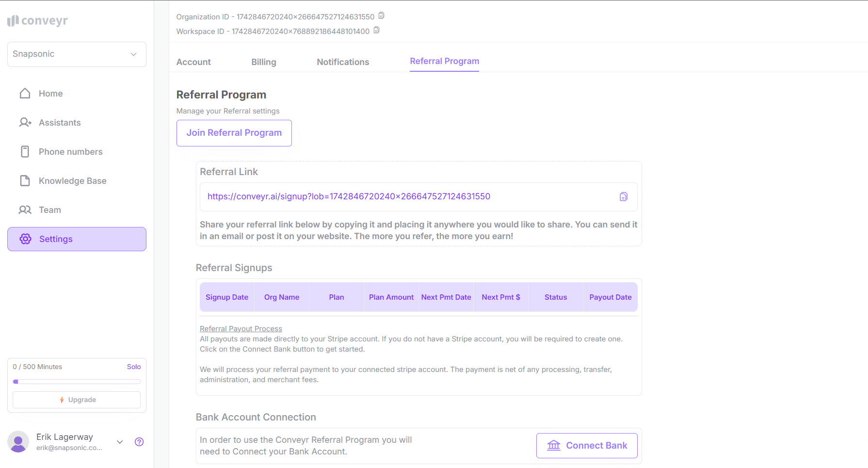Select the Referral Program tab

click(x=444, y=62)
